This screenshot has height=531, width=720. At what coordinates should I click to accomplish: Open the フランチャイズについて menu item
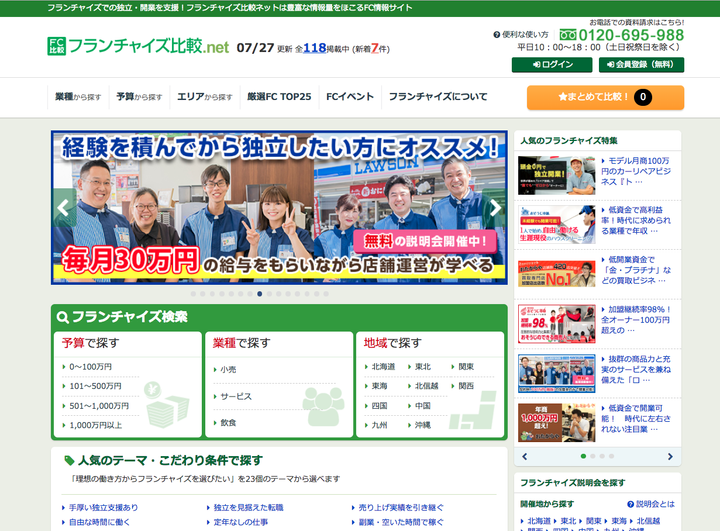point(438,97)
